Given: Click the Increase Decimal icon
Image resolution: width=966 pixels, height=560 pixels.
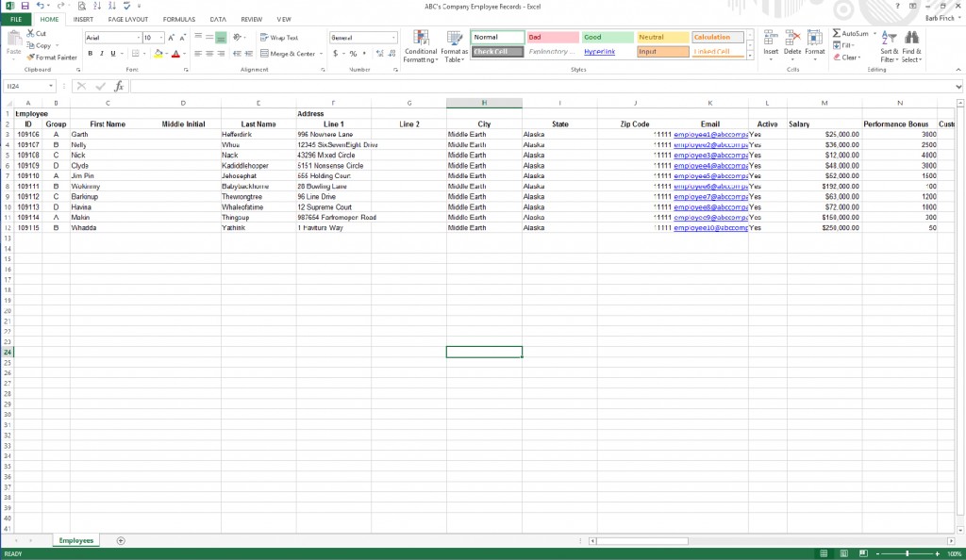Looking at the screenshot, I should click(379, 54).
